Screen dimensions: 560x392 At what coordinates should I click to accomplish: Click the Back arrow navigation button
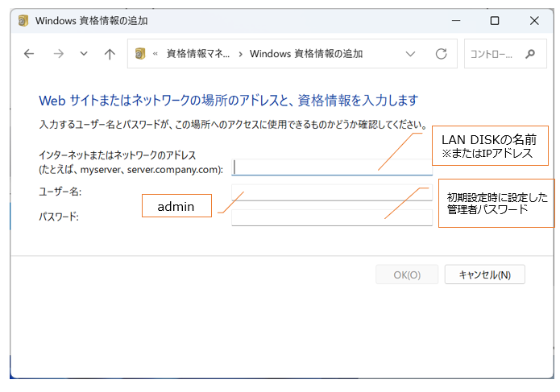tap(29, 55)
